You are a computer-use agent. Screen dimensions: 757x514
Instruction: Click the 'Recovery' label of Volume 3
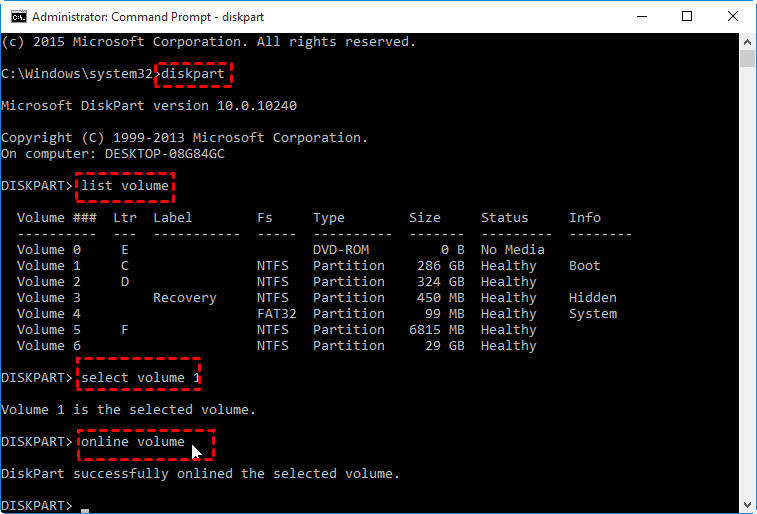click(x=185, y=298)
